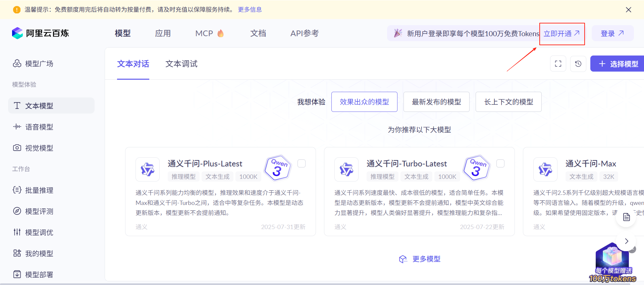Open 语音模型 sidebar entry

33,127
